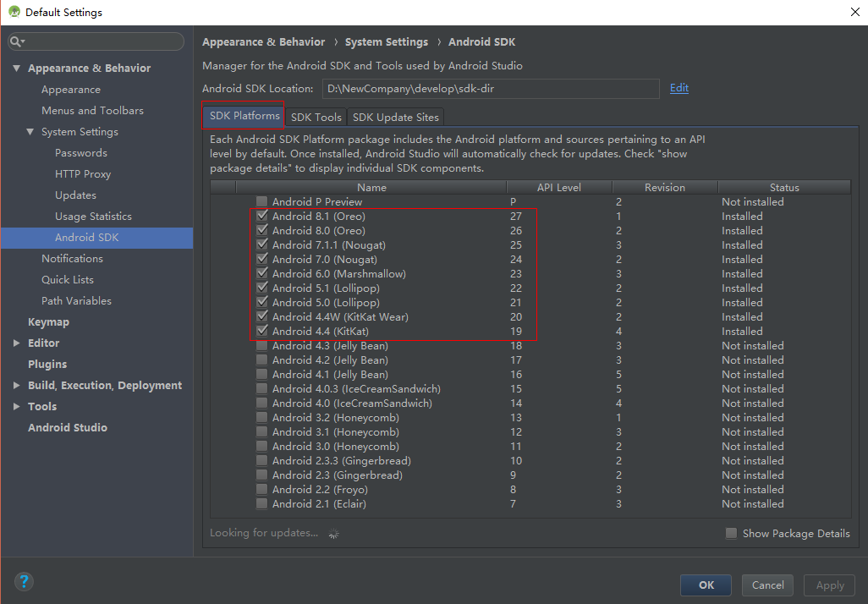Select Usage Statistics item
The width and height of the screenshot is (868, 604).
click(x=93, y=217)
